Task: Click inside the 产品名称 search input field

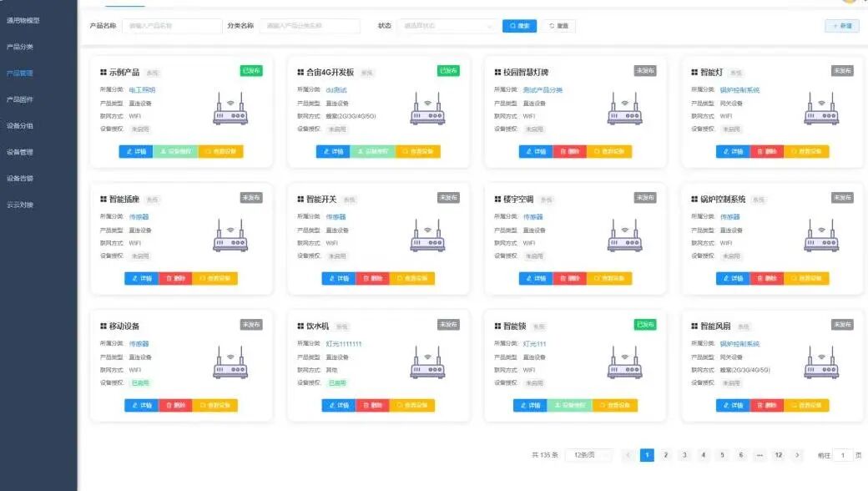Action: (x=175, y=26)
